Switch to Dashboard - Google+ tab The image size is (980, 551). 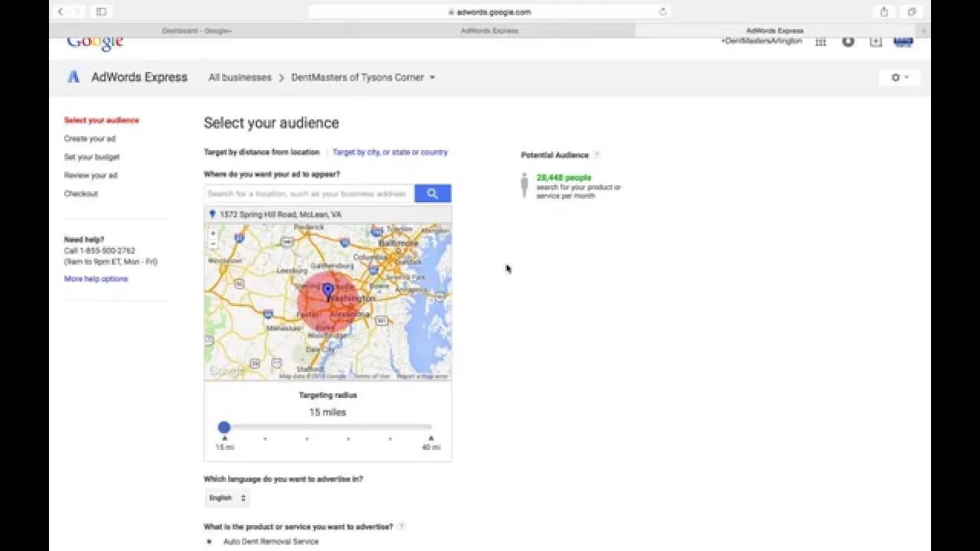197,31
